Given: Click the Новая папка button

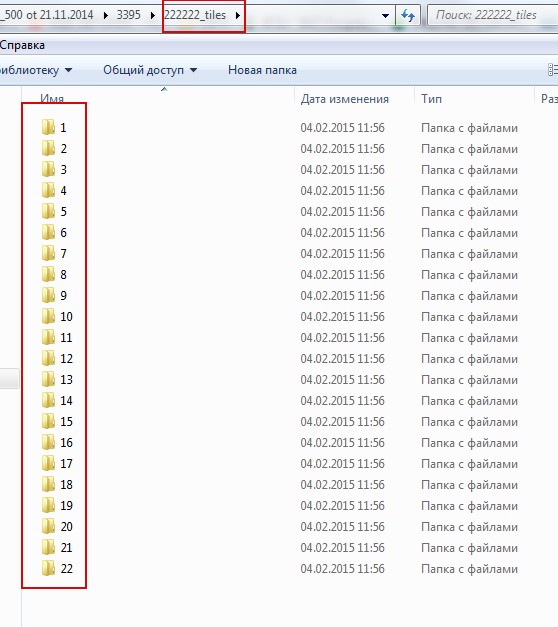Looking at the screenshot, I should click(262, 70).
